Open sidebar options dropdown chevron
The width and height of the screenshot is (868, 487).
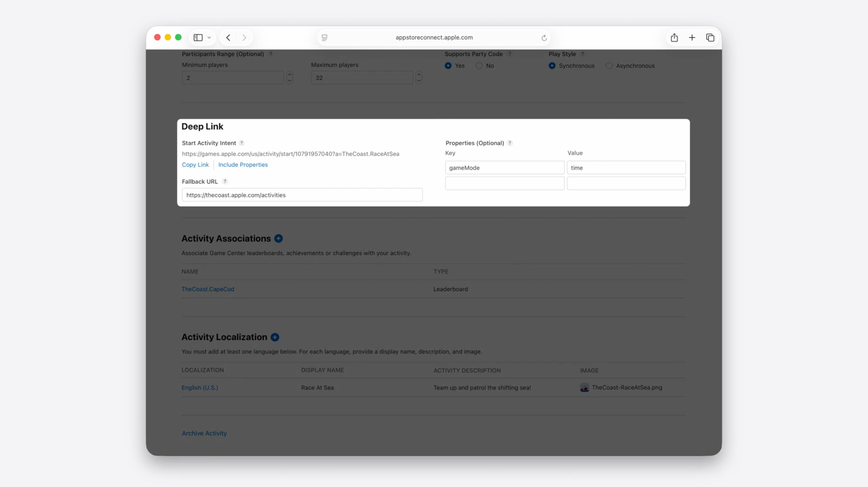209,37
